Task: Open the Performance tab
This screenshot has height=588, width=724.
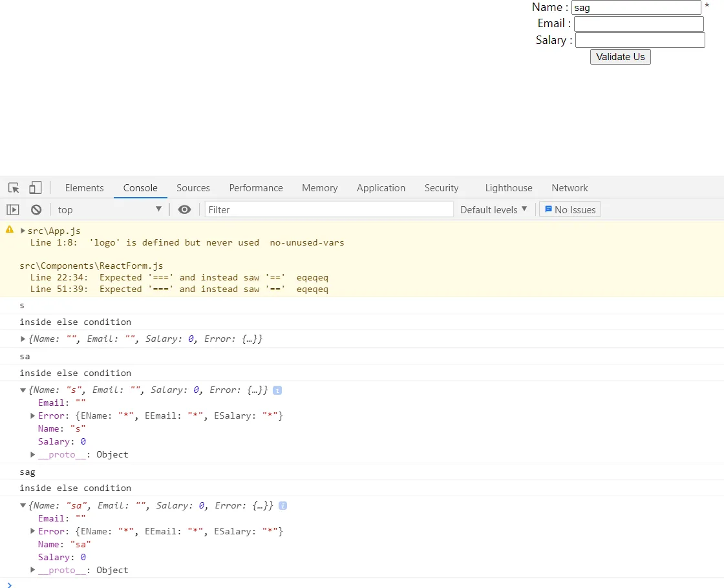Action: [256, 188]
